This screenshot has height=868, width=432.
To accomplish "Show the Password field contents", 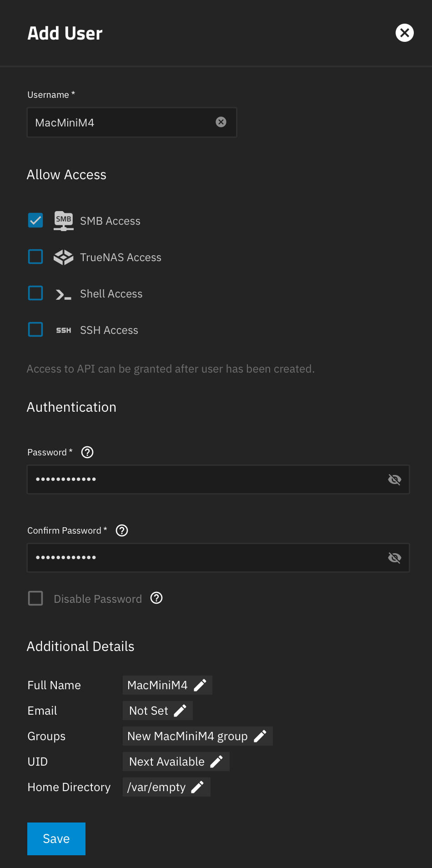I will tap(394, 479).
